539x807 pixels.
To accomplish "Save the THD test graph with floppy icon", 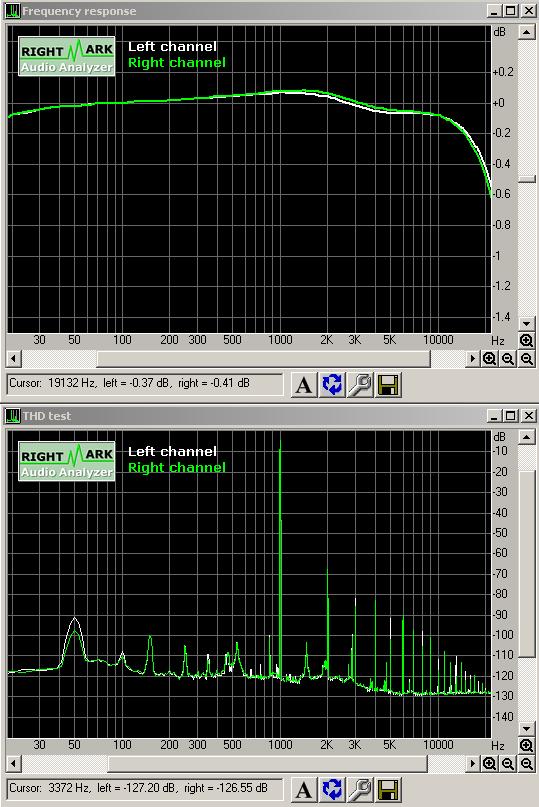I will (388, 789).
